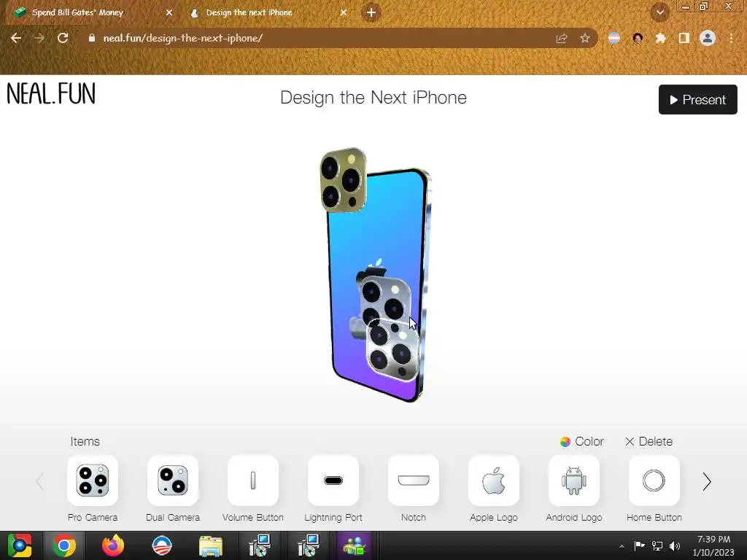Add a Notch item
Image resolution: width=747 pixels, height=560 pixels.
tap(414, 481)
